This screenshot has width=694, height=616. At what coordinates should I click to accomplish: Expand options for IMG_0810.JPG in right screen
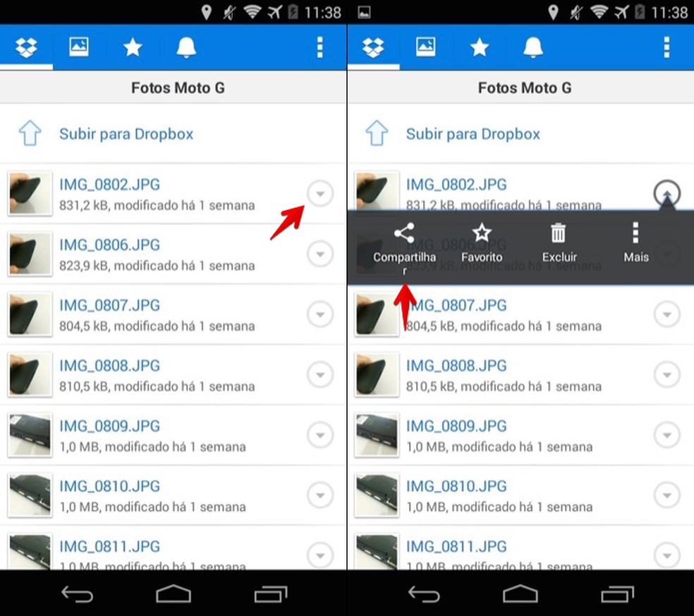[x=667, y=495]
